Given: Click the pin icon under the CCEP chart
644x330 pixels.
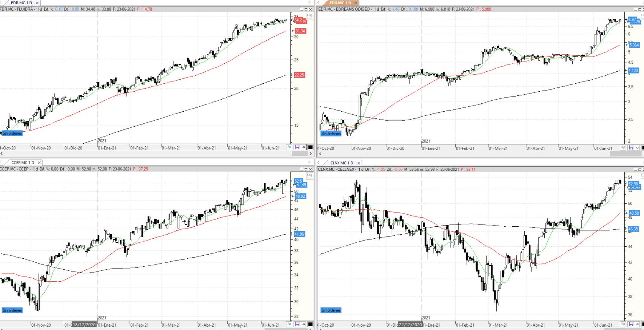Looking at the screenshot, I should point(304,324).
